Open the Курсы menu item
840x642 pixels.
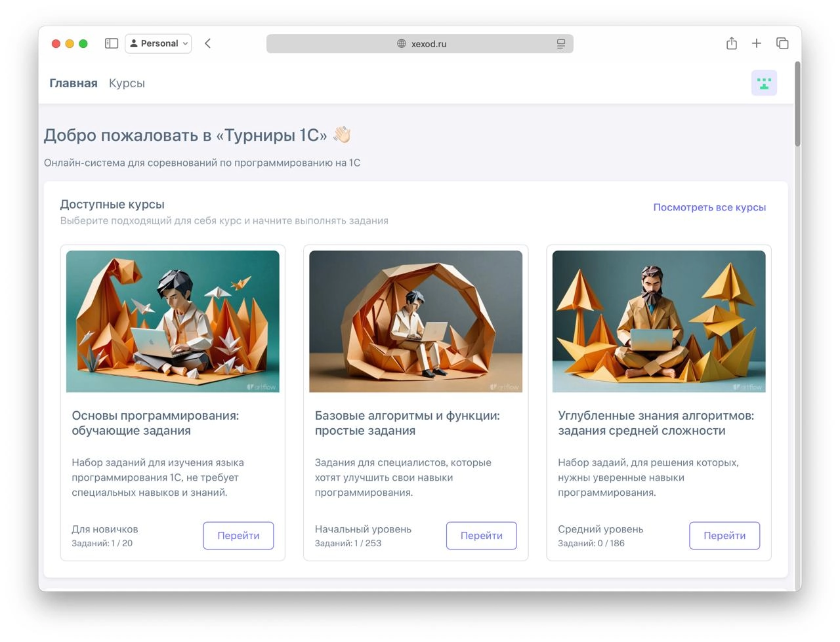pyautogui.click(x=127, y=83)
